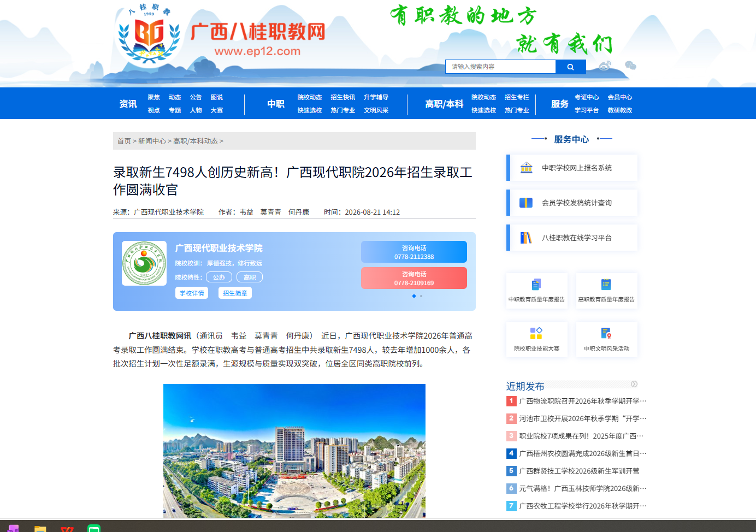The height and width of the screenshot is (532, 756).
Task: Click the 咨询电话 0778-2112388 button
Action: [414, 252]
